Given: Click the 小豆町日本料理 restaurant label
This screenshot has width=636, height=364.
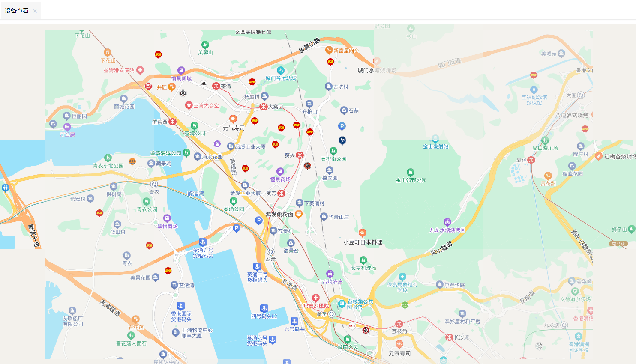Looking at the screenshot, I should coord(363,242).
